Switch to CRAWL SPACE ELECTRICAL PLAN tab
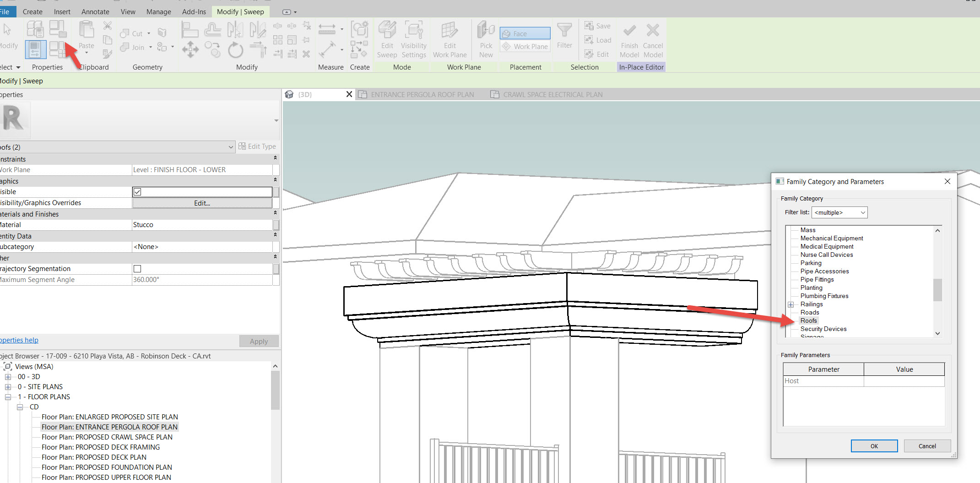The width and height of the screenshot is (980, 483). click(x=552, y=94)
